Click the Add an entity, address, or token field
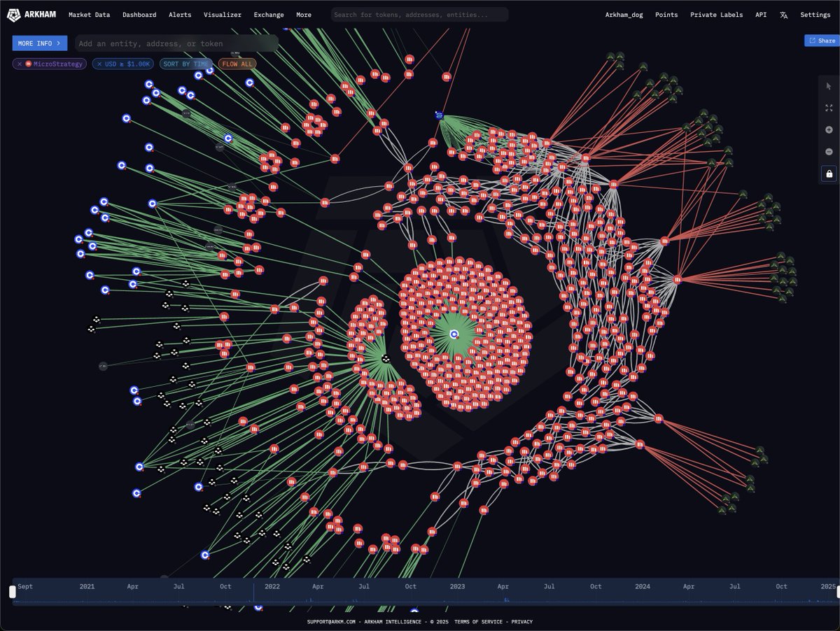This screenshot has width=840, height=631. click(x=176, y=43)
